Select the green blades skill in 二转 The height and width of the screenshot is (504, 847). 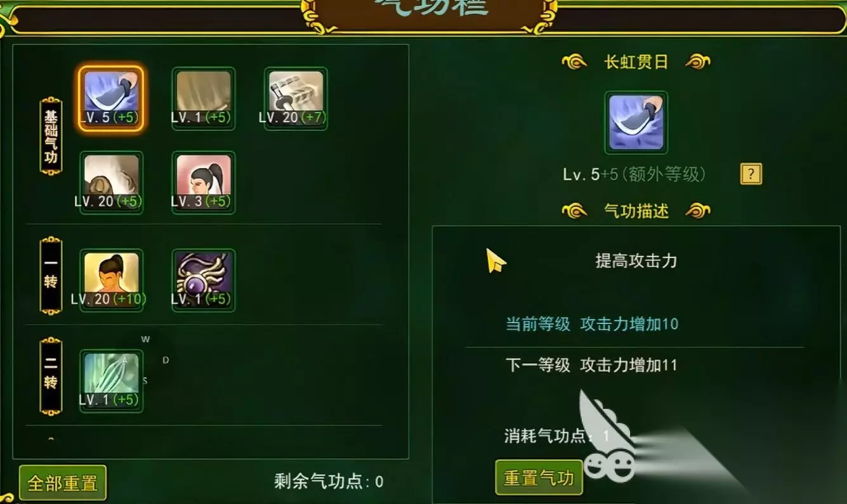[x=111, y=381]
